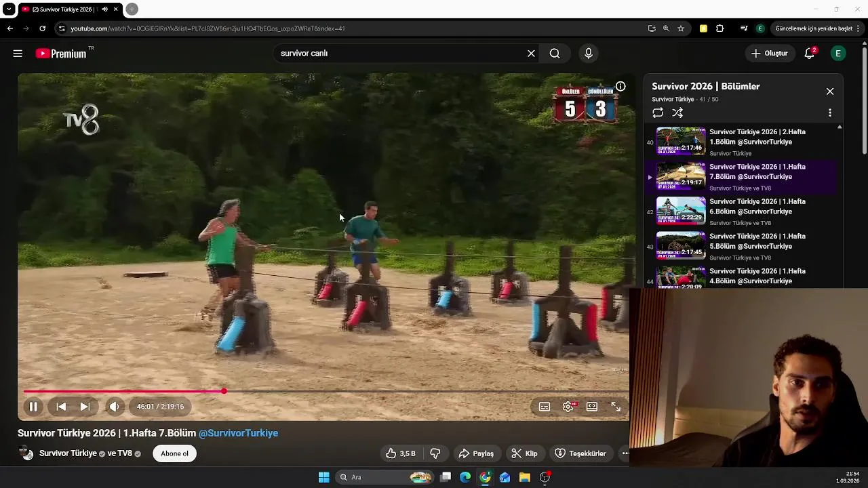Go back in browser history
This screenshot has height=488, width=868.
click(x=9, y=28)
